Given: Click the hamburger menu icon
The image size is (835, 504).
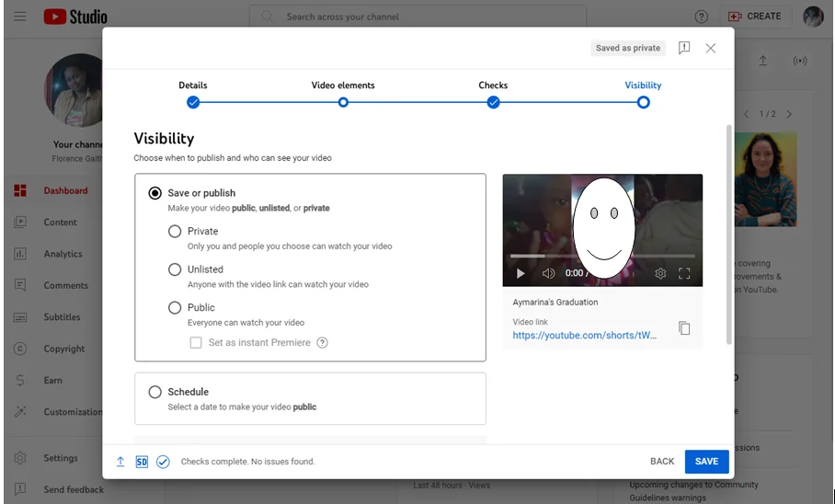Looking at the screenshot, I should pos(20,17).
